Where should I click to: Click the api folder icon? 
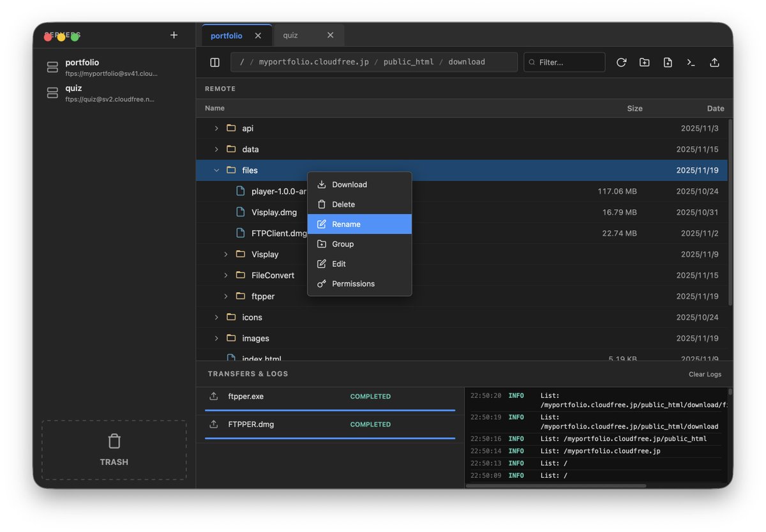(x=231, y=128)
